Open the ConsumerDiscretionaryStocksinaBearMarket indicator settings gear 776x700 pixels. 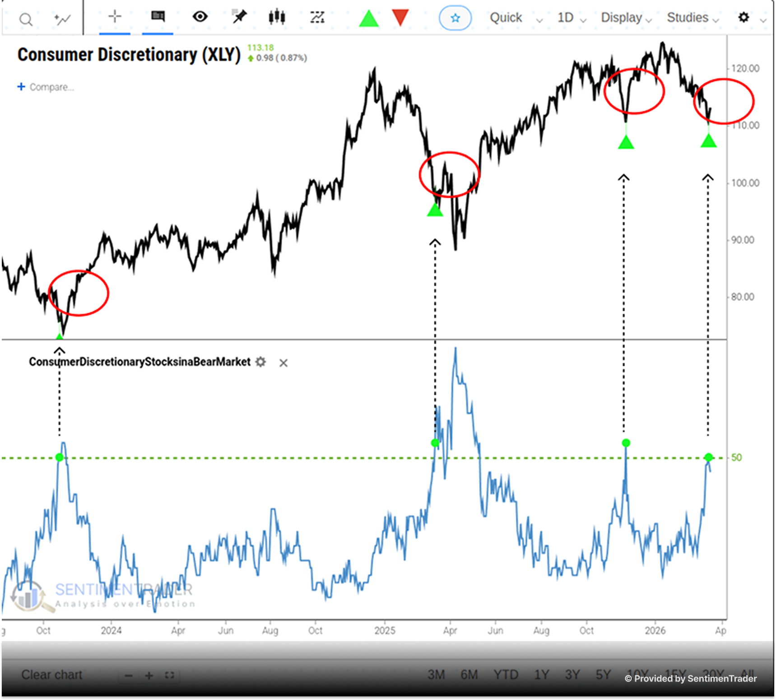[x=260, y=362]
